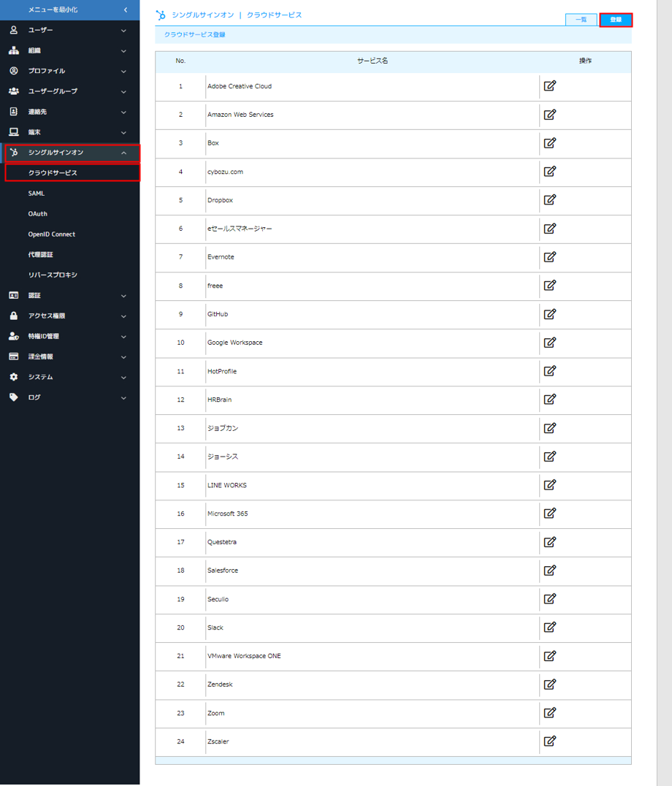Click the edit icon next to Slack
672x786 pixels.
point(550,627)
